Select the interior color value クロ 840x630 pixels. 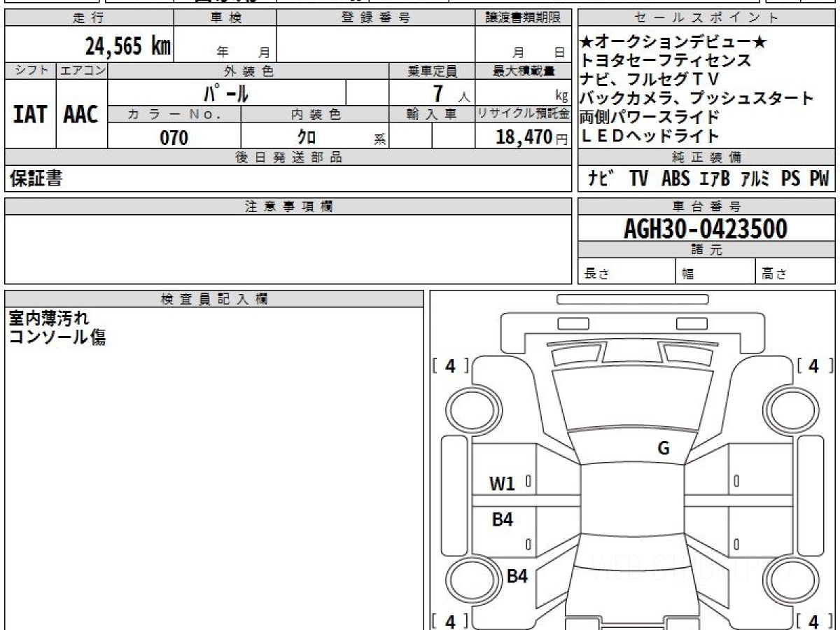click(x=307, y=137)
